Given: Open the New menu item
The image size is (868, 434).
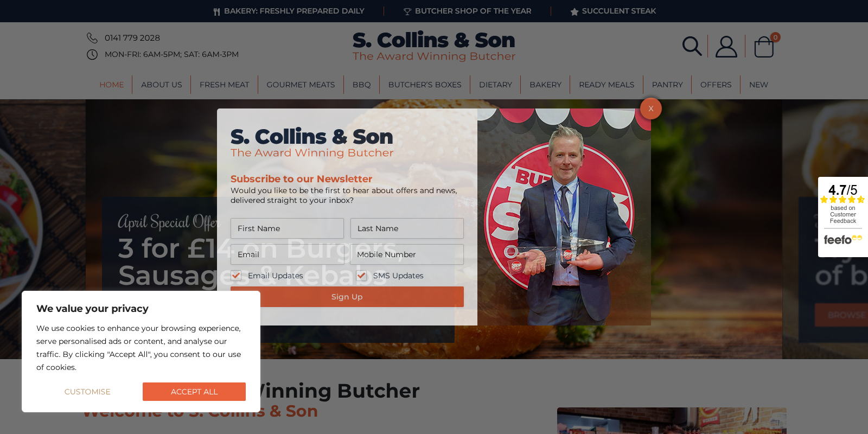Looking at the screenshot, I should [x=758, y=85].
